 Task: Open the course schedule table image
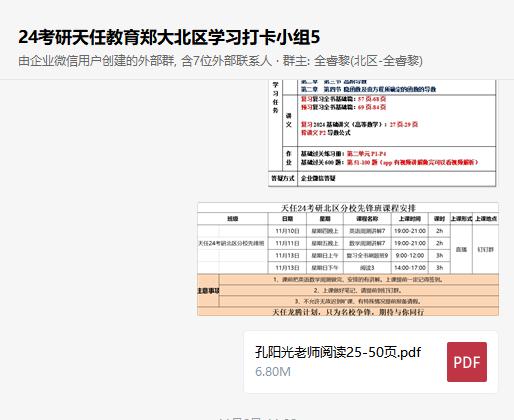(348, 259)
